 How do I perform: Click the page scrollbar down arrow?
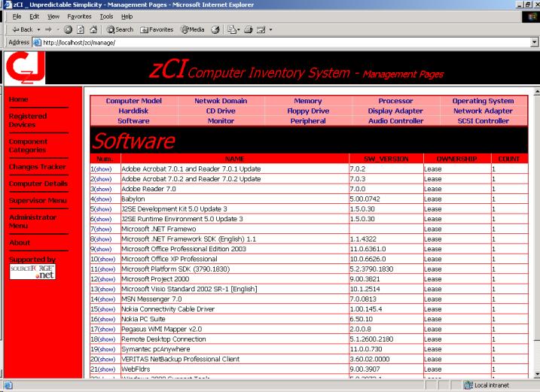click(x=537, y=374)
